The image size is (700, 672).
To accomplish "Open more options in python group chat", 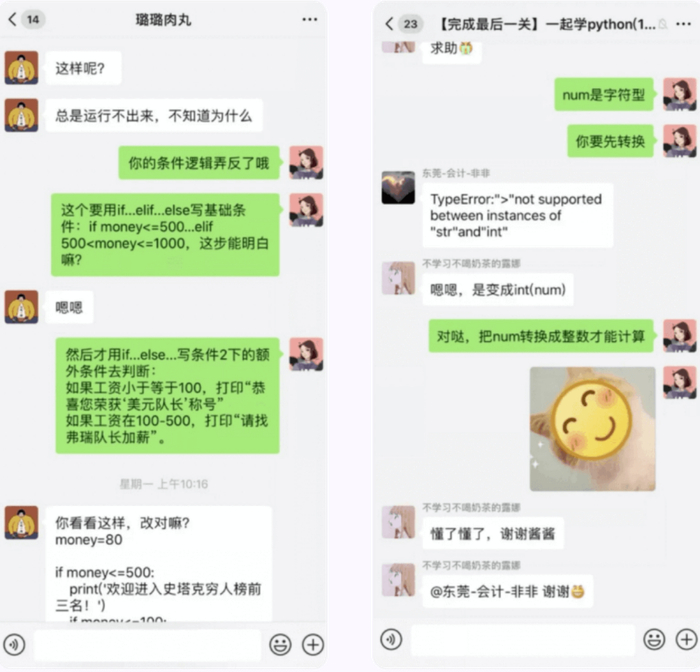I will pyautogui.click(x=683, y=24).
